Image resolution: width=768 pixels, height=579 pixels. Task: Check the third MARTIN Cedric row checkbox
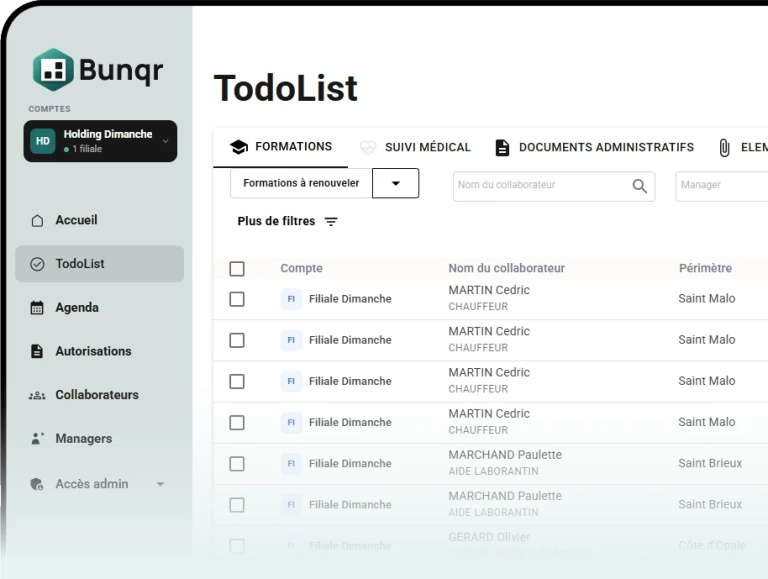(237, 381)
